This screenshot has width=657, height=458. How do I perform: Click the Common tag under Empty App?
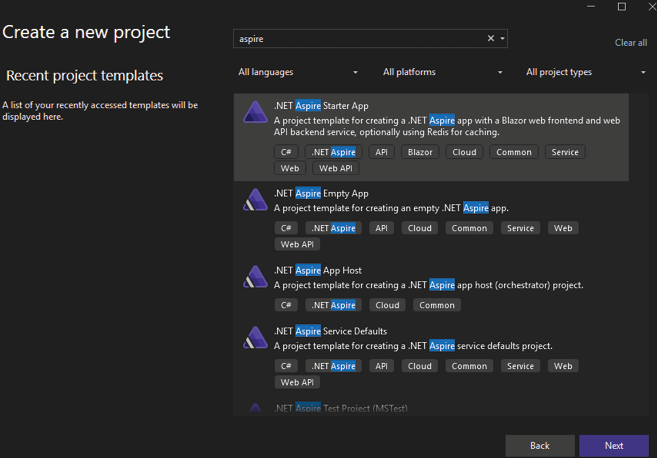pyautogui.click(x=469, y=228)
